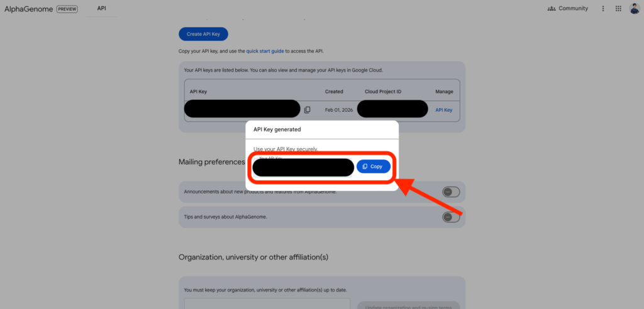Click the Your API Key field in dialog

(x=303, y=168)
